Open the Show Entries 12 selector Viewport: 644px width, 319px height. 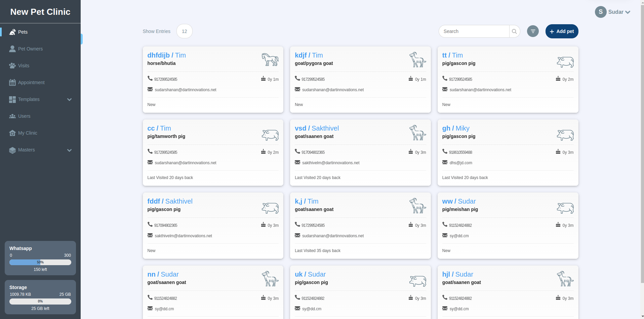[184, 31]
